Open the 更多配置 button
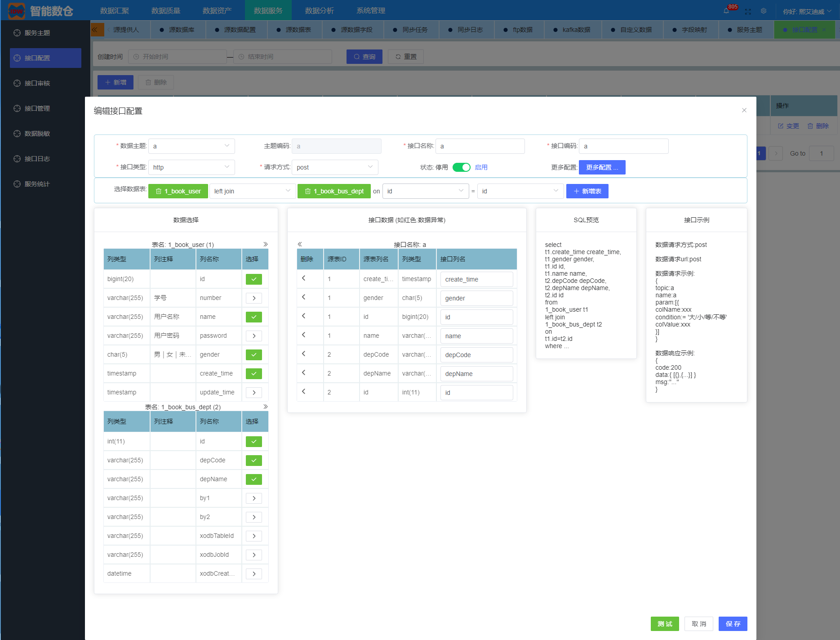The width and height of the screenshot is (840, 640). pos(602,167)
